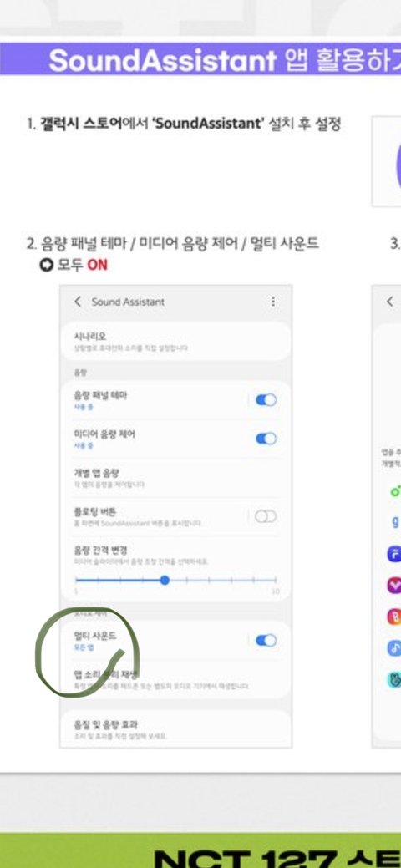Click the 음량 간격 변경 slider handle
This screenshot has height=868, width=401.
pyautogui.click(x=165, y=580)
